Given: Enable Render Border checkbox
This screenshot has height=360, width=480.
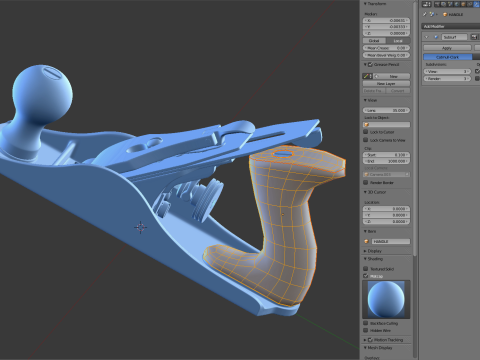Looking at the screenshot, I should click(366, 182).
